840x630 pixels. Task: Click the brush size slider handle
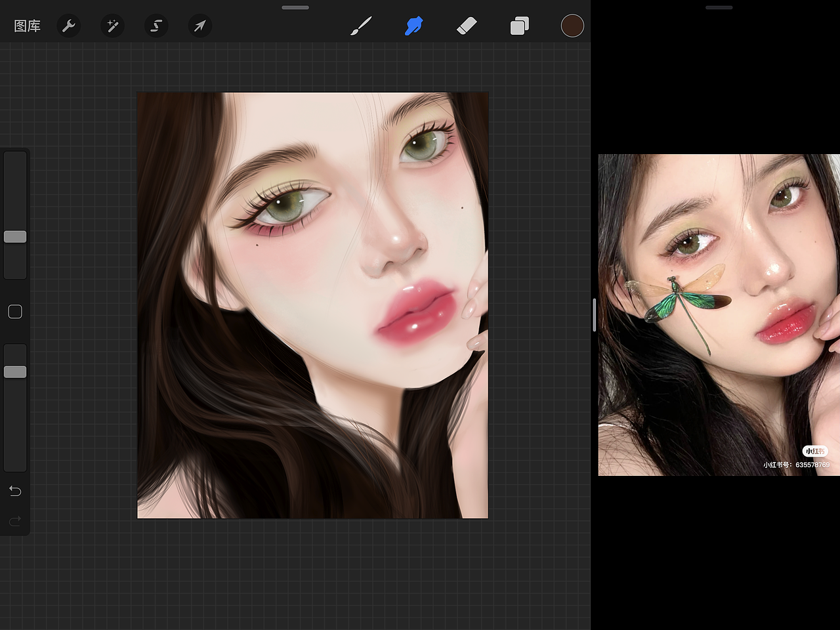15,237
